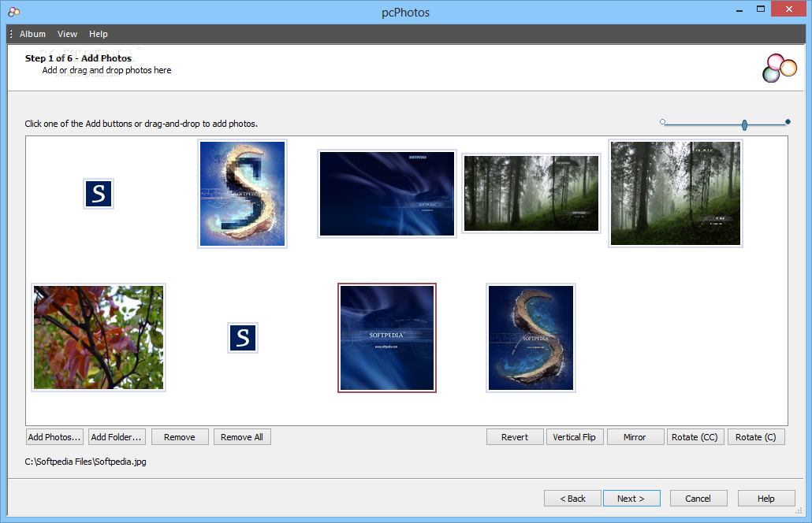Apply Vertical Flip to selected photo
Image resolution: width=812 pixels, height=523 pixels.
574,437
